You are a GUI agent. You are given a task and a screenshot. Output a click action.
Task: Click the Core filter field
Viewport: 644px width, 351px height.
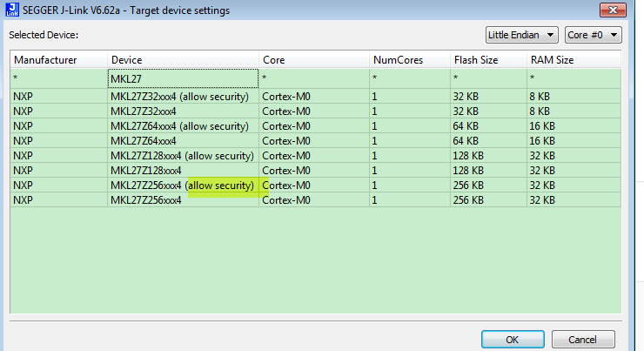tap(313, 78)
